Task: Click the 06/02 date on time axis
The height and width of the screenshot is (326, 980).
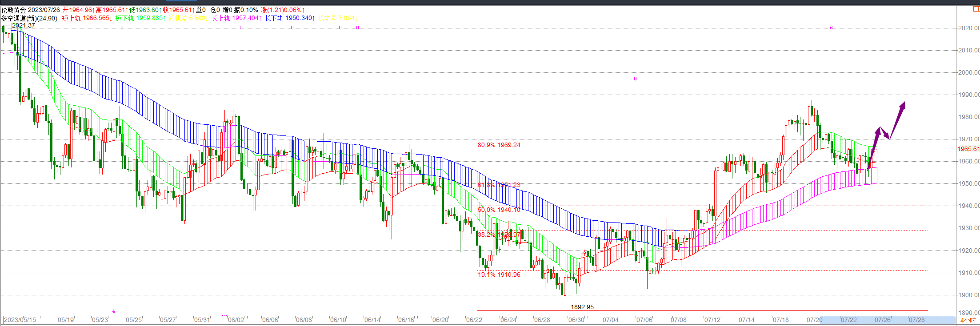Action: click(236, 320)
